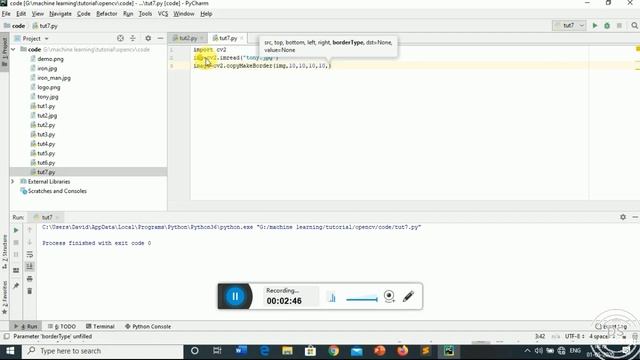
Task: Click the Run panel stop button
Action: (x=16, y=242)
